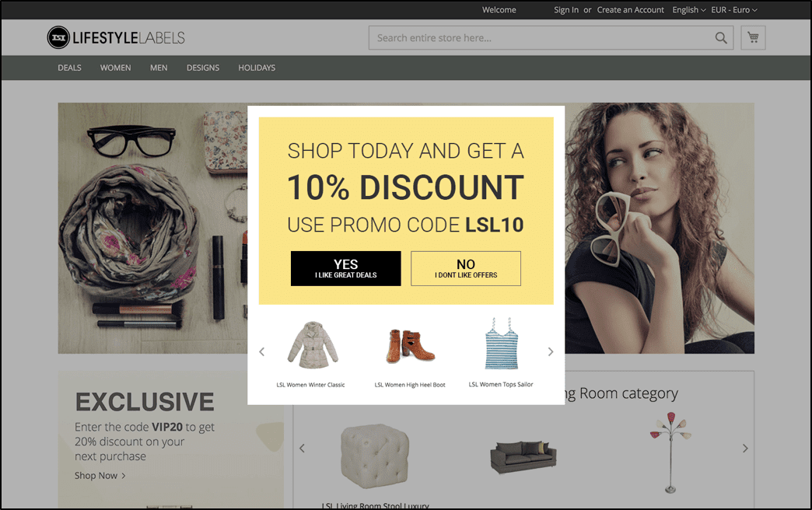The width and height of the screenshot is (812, 510).
Task: Click the Sign In link
Action: pos(566,10)
